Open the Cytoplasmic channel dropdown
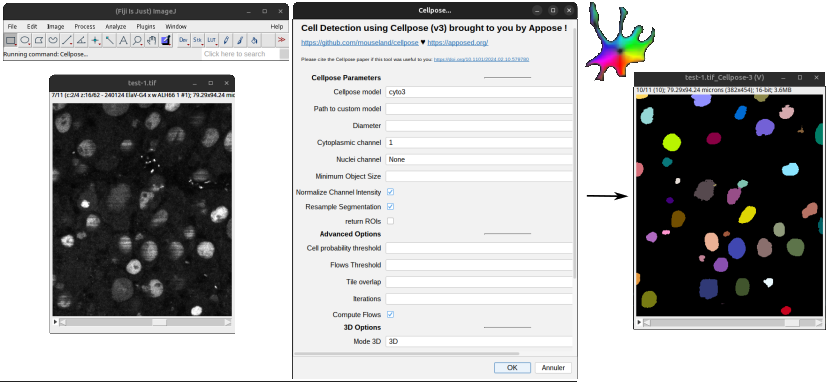The image size is (839, 382). (x=479, y=142)
